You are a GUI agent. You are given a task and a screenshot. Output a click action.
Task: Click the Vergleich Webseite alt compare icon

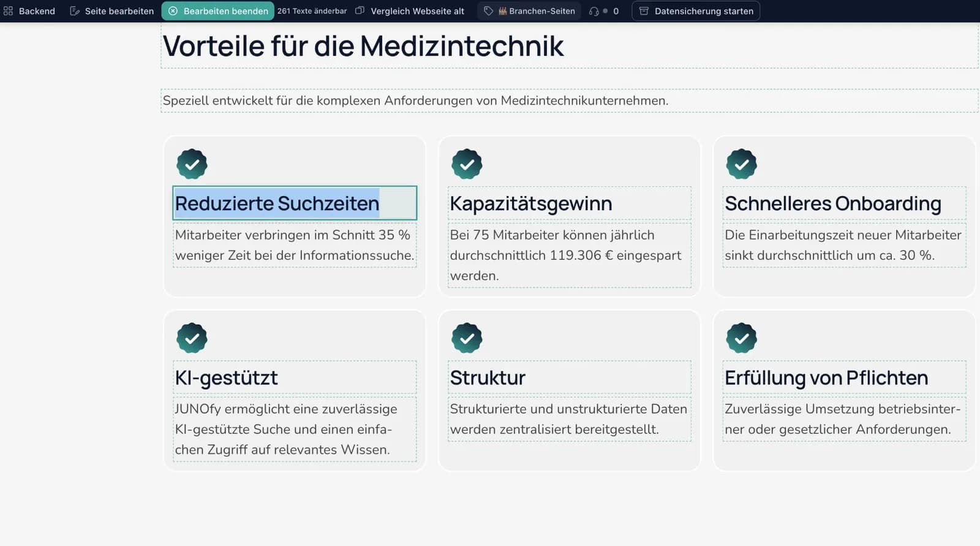[360, 10]
